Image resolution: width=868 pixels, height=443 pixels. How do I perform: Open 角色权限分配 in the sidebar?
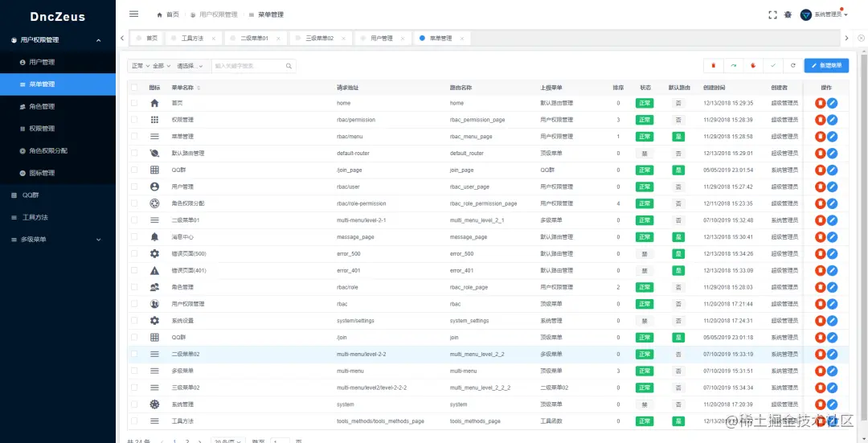[58, 150]
